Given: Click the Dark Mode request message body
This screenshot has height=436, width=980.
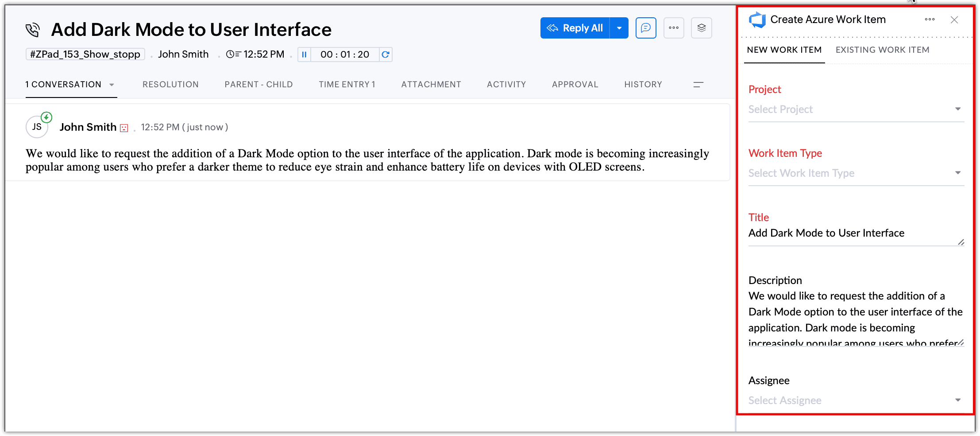Looking at the screenshot, I should (367, 160).
